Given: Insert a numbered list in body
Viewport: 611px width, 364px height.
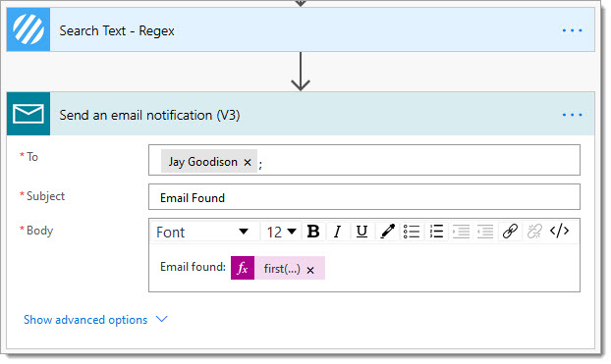Looking at the screenshot, I should (436, 232).
